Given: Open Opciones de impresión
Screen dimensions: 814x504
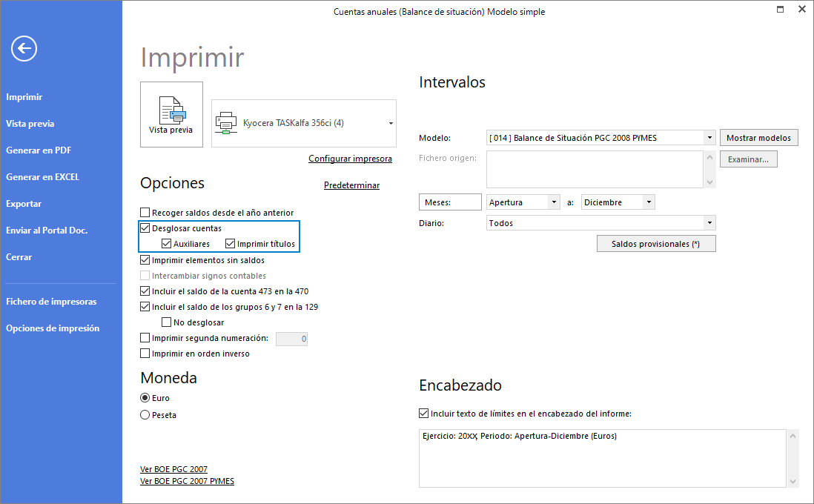Looking at the screenshot, I should tap(53, 328).
